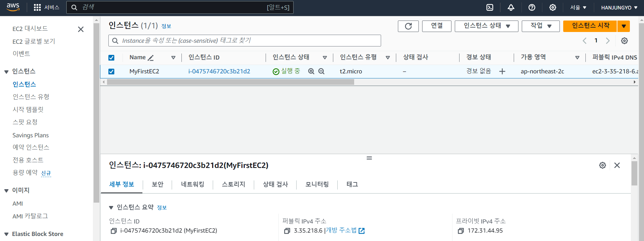The height and width of the screenshot is (241, 644).
Task: Toggle the select-all instances checkbox
Action: click(111, 58)
